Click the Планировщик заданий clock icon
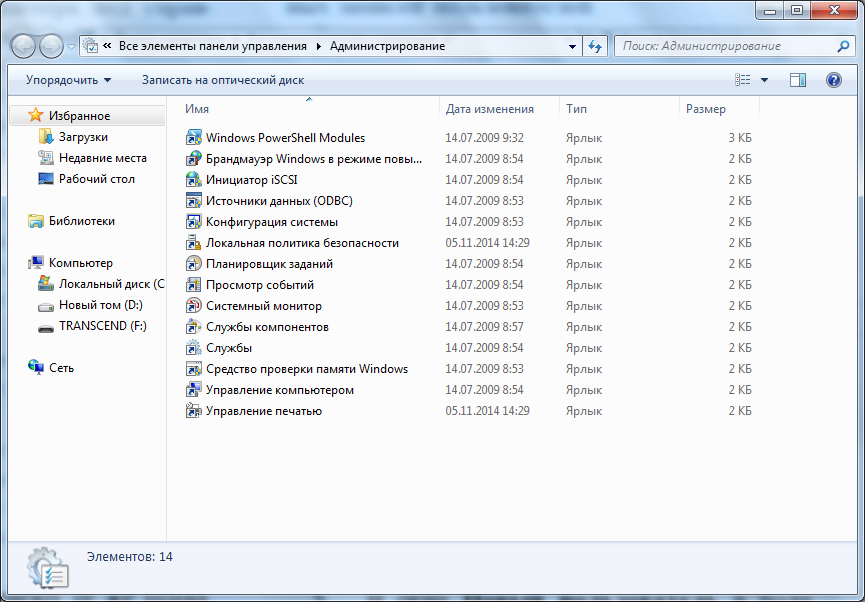This screenshot has width=865, height=602. pyautogui.click(x=193, y=264)
